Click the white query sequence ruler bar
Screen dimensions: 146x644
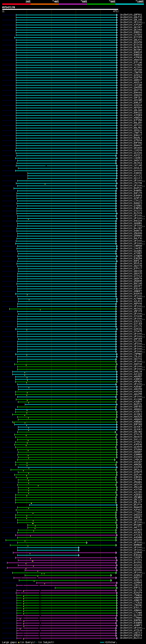click(60, 9)
